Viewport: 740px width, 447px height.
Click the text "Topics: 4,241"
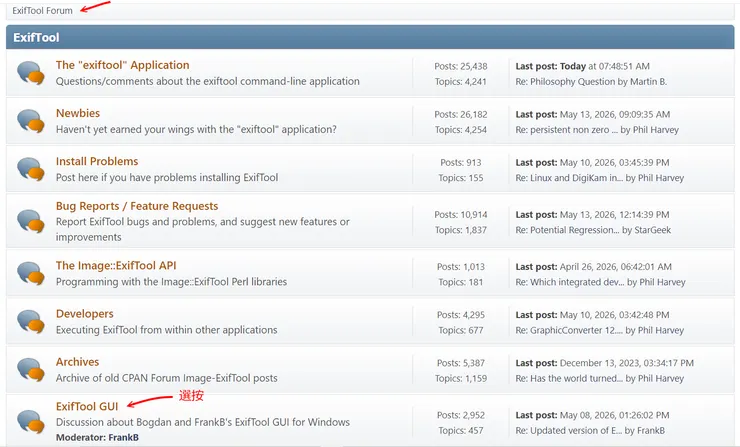(461, 82)
